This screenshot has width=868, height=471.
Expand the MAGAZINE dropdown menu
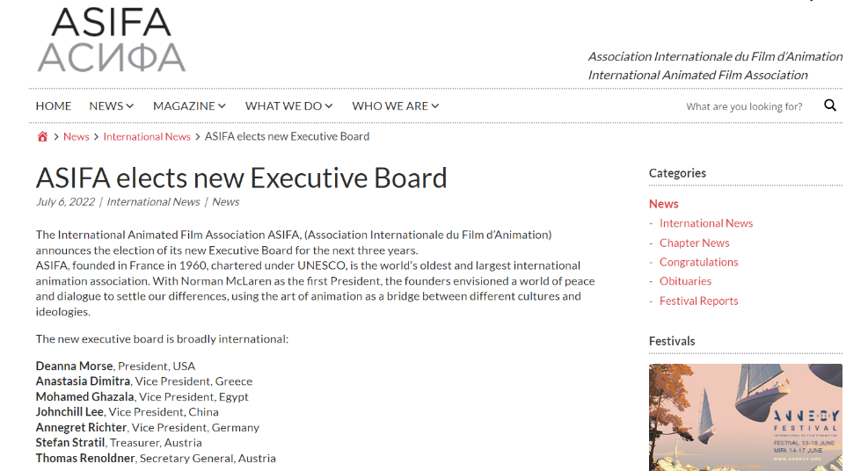tap(189, 105)
